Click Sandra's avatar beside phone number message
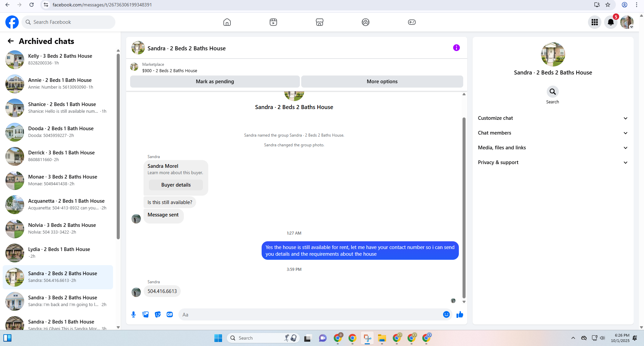Screen dimensions: 644x346 coord(136,292)
